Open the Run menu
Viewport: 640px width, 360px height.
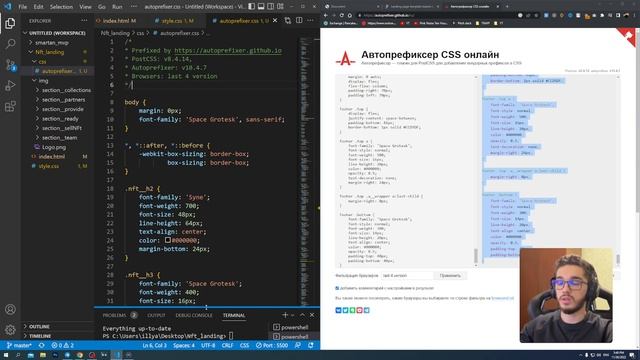[117, 7]
